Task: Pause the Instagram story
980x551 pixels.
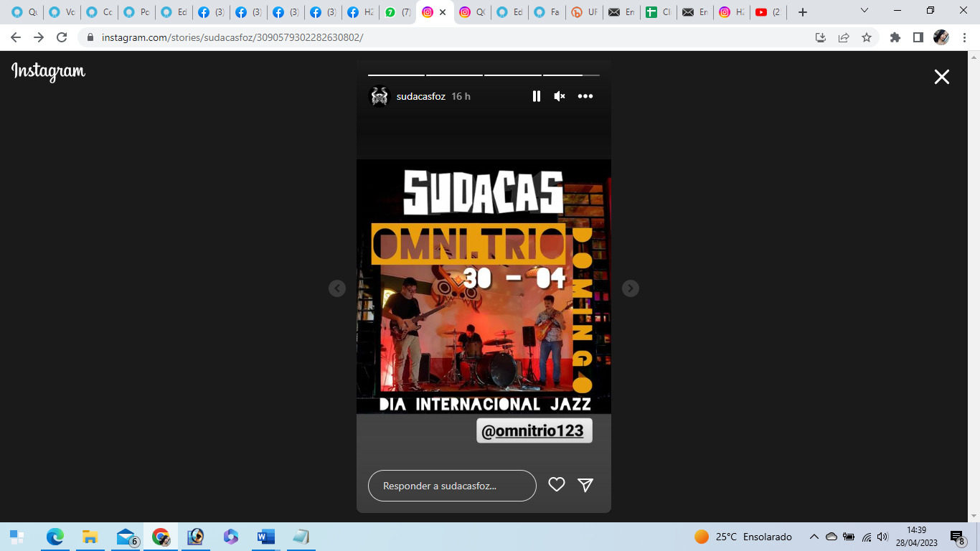Action: click(536, 96)
